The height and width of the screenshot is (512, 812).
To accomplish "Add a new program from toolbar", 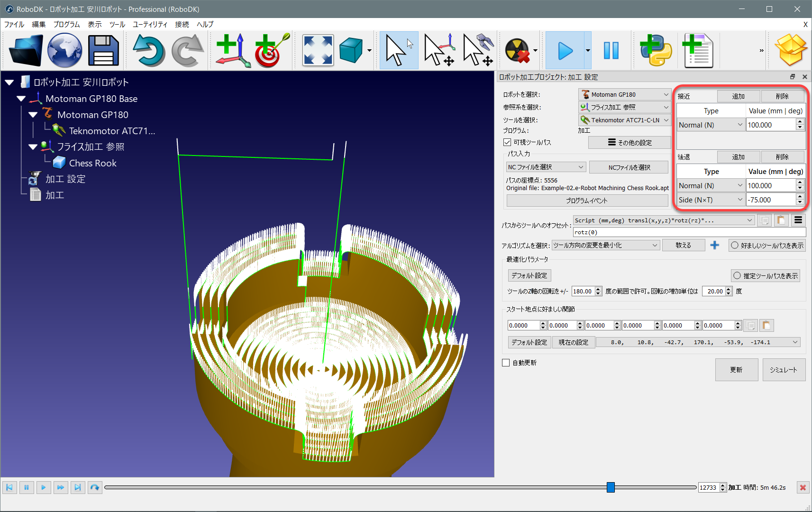I will click(x=697, y=50).
